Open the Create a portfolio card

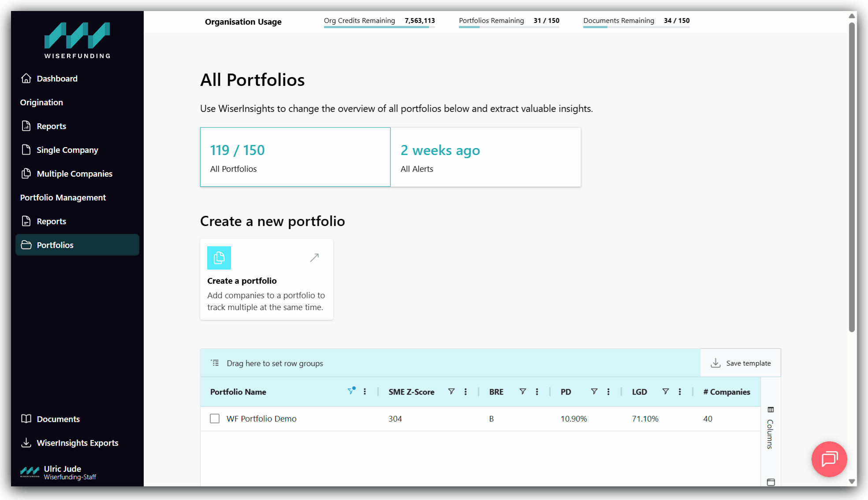click(x=266, y=279)
